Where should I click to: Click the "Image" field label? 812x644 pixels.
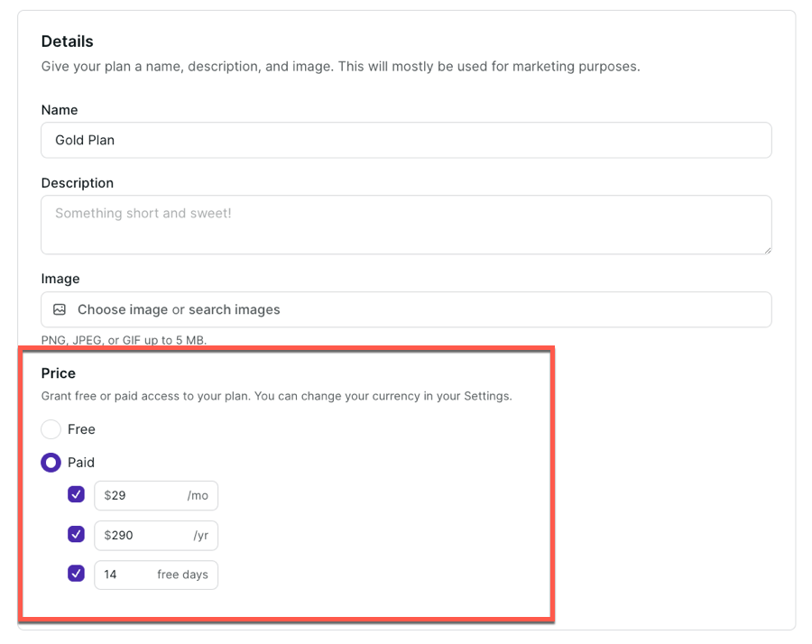pos(60,280)
